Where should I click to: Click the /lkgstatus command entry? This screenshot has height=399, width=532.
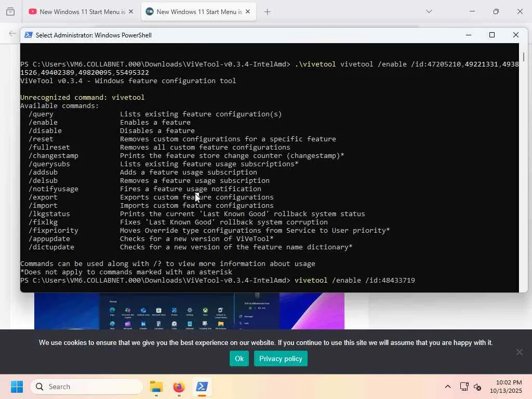pos(197,214)
